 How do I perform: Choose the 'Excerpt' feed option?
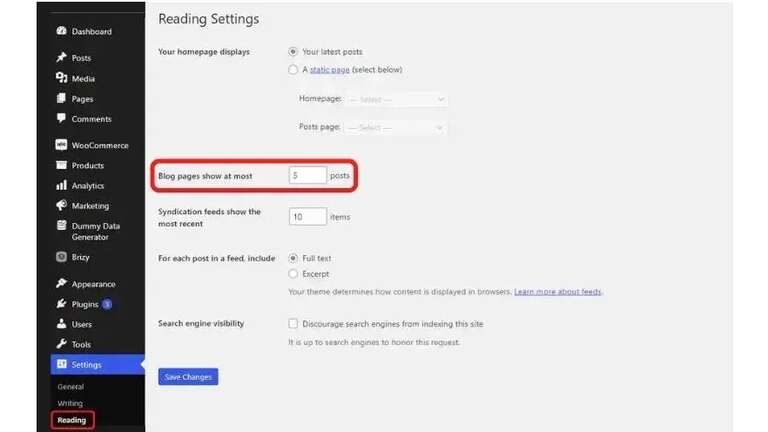(293, 274)
